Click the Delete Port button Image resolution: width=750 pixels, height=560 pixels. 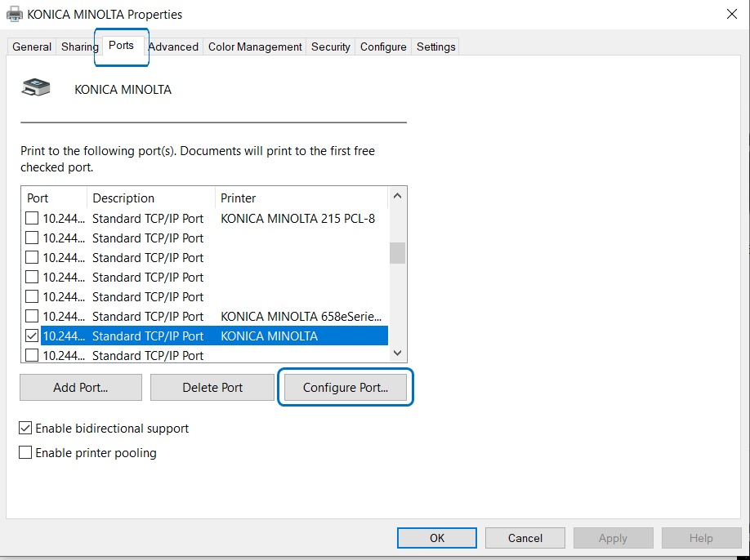pyautogui.click(x=212, y=388)
